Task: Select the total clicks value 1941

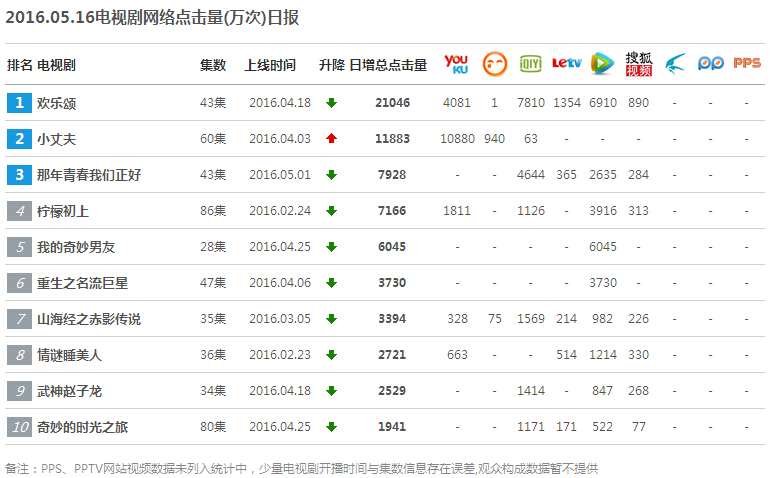Action: click(392, 427)
